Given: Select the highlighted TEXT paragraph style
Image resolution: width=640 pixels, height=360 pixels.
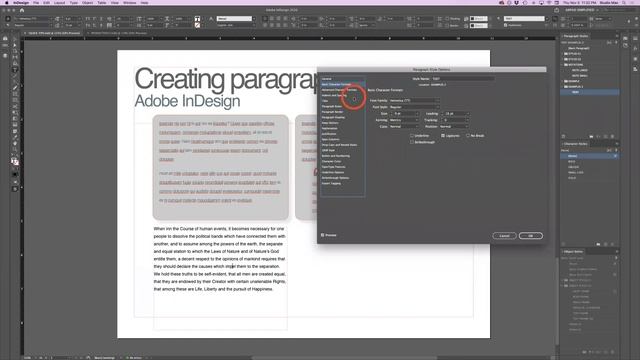Looking at the screenshot, I should (x=590, y=92).
